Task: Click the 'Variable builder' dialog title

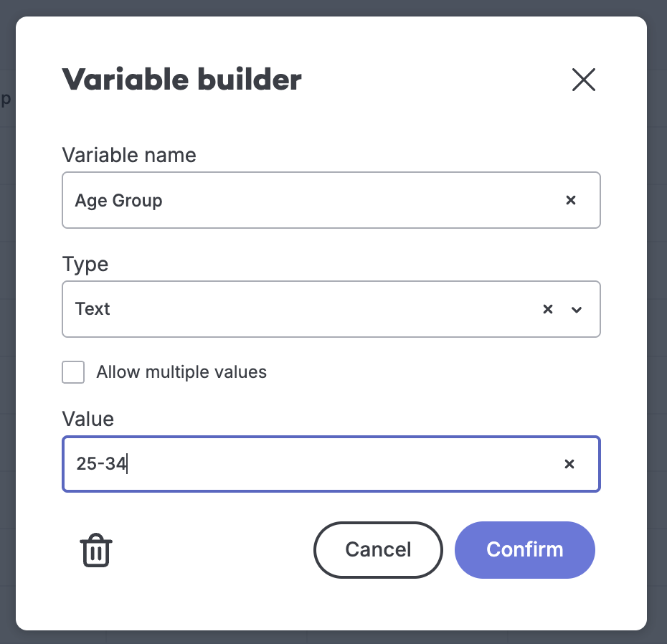Action: [181, 80]
